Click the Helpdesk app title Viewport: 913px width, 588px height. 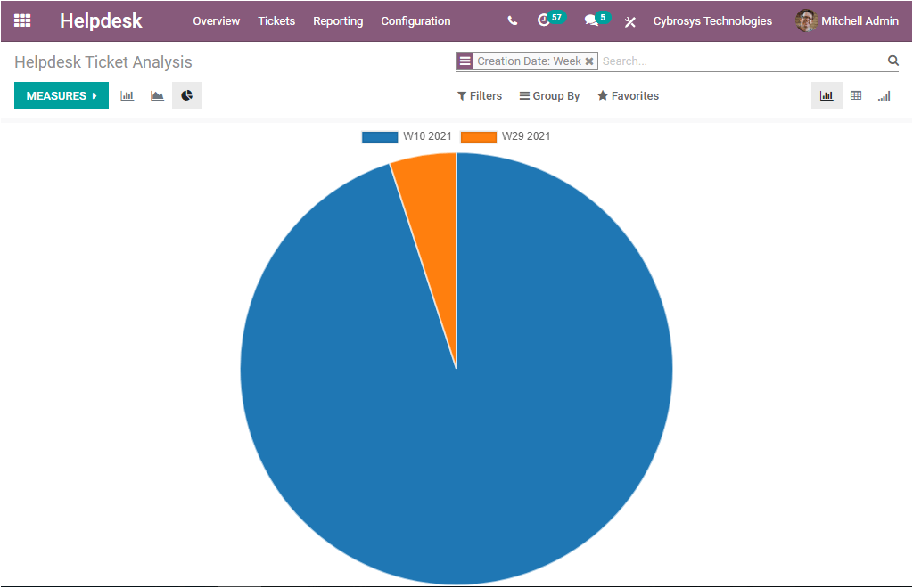[x=101, y=21]
